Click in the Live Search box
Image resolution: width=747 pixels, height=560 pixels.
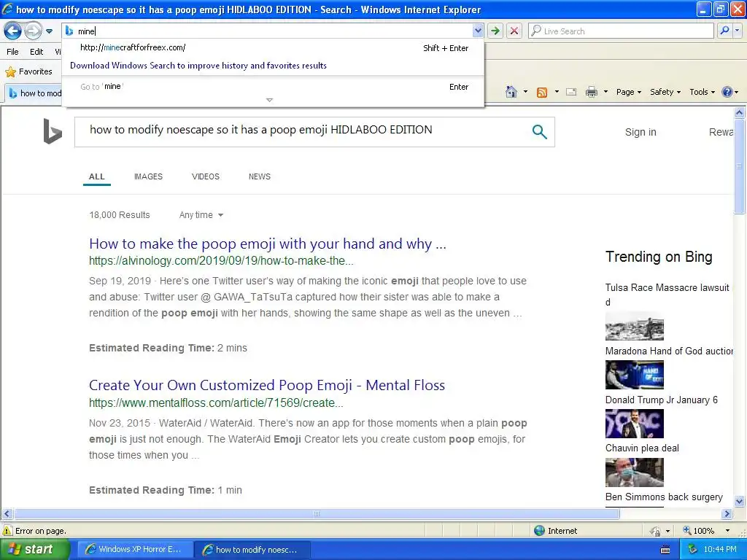[x=621, y=31]
